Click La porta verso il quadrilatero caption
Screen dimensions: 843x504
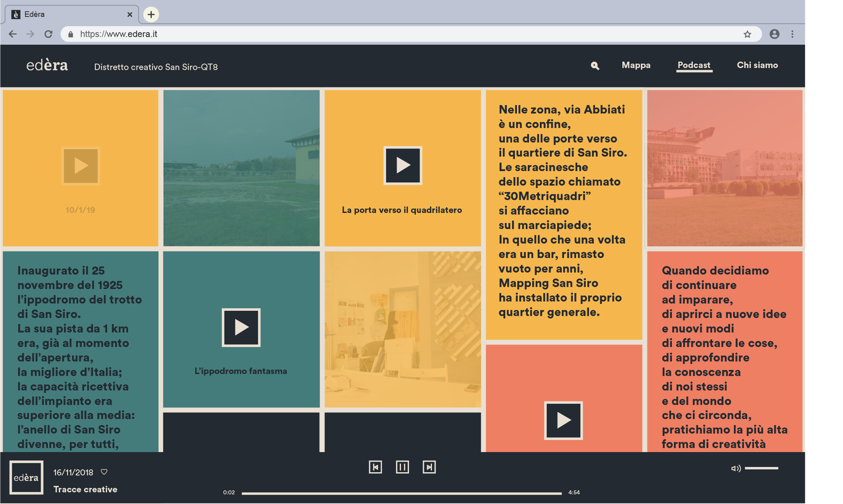[402, 210]
